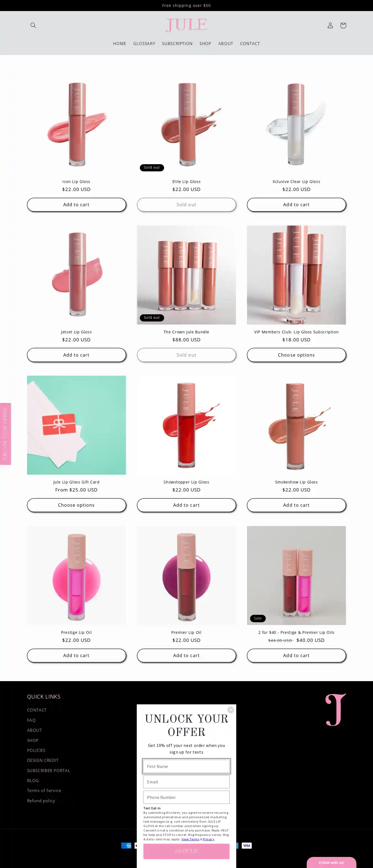The height and width of the screenshot is (868, 373).
Task: Open the View Terms link
Action: click(x=190, y=839)
